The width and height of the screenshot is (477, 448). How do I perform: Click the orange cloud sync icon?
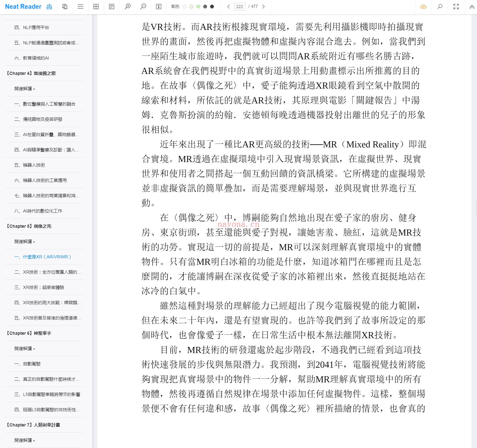pyautogui.click(x=423, y=7)
